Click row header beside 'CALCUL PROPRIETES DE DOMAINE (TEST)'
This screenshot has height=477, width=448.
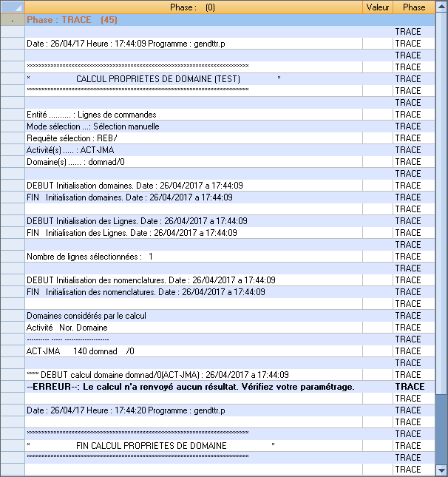click(x=13, y=79)
